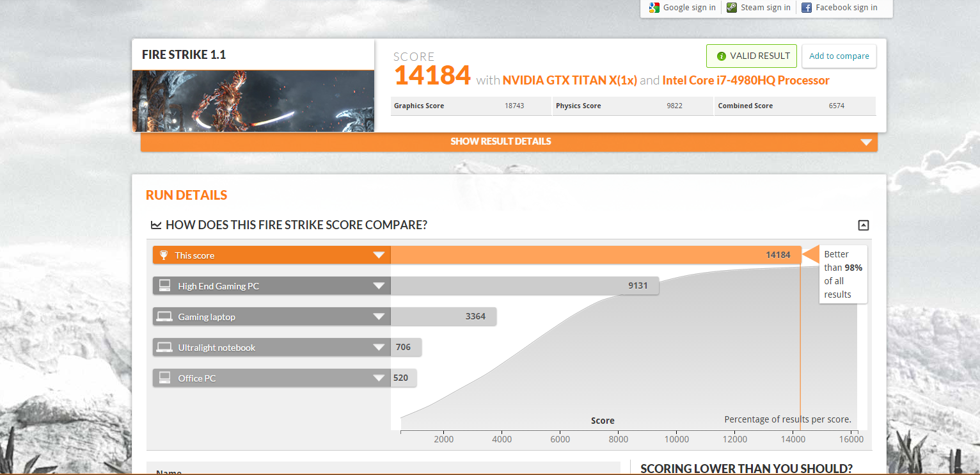This screenshot has height=475, width=980.
Task: Expand the Gaming laptop dropdown arrow
Action: click(x=379, y=316)
